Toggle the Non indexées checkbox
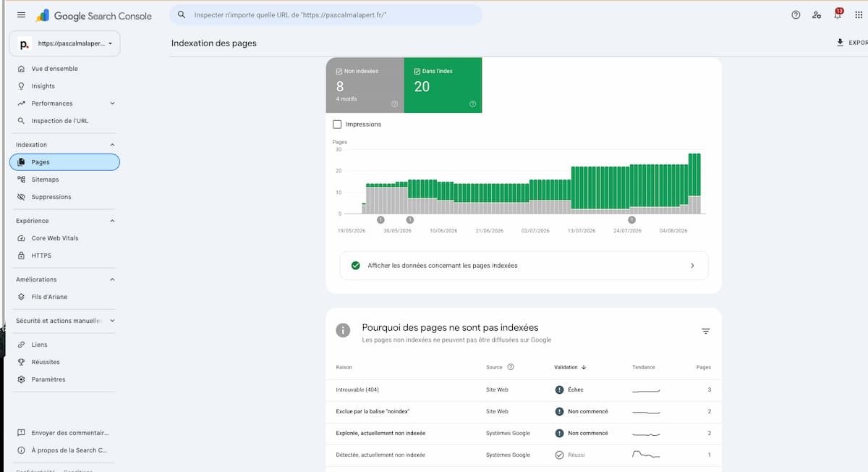This screenshot has height=472, width=868. (339, 71)
